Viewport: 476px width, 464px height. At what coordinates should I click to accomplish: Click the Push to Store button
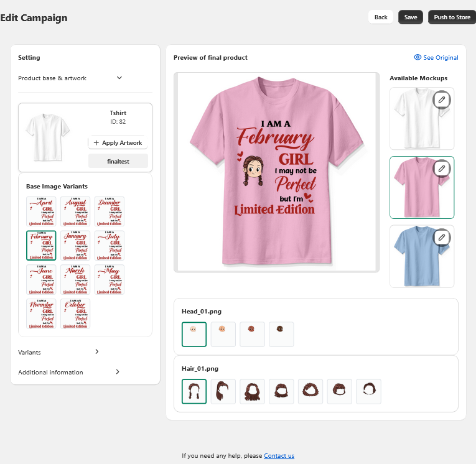click(x=452, y=17)
